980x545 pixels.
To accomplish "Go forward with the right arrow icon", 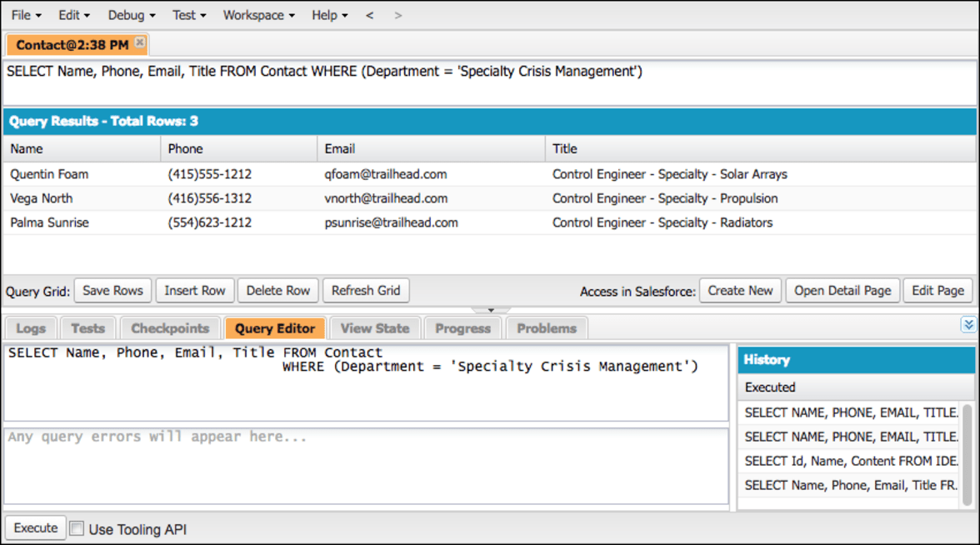I will [398, 15].
